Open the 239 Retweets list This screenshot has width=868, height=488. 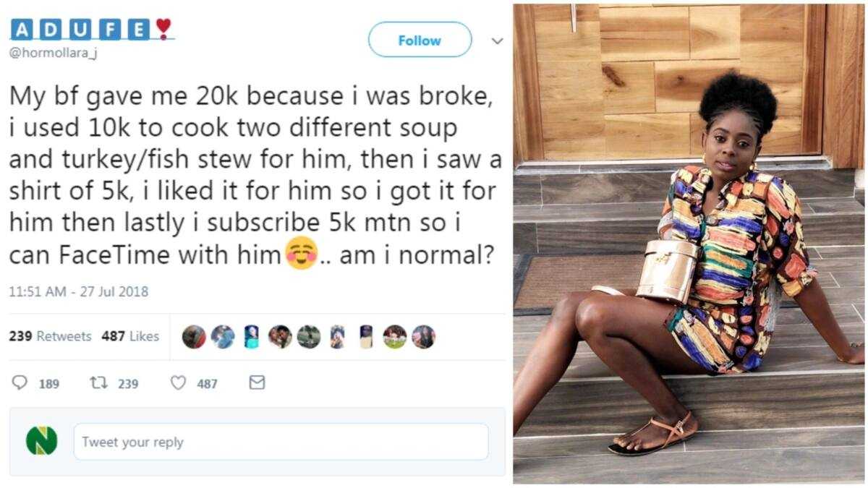[50, 336]
